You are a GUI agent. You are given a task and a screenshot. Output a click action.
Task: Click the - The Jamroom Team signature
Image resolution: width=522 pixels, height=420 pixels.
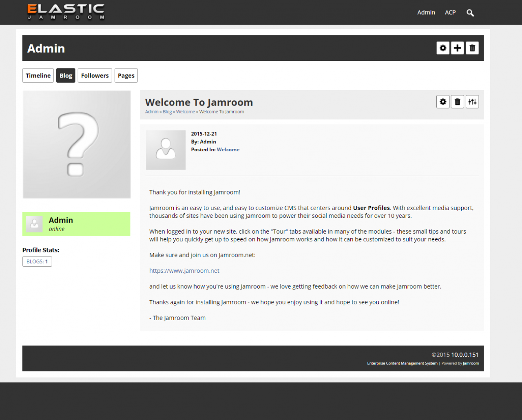[177, 318]
